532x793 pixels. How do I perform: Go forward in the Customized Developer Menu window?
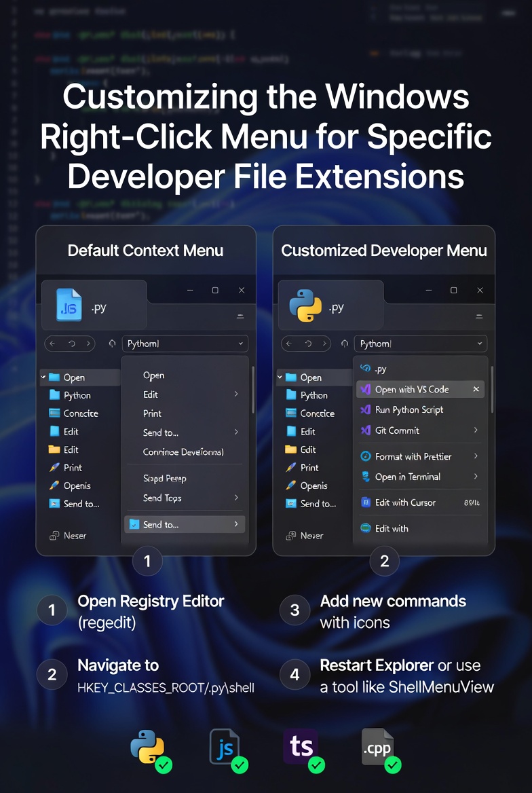[324, 344]
